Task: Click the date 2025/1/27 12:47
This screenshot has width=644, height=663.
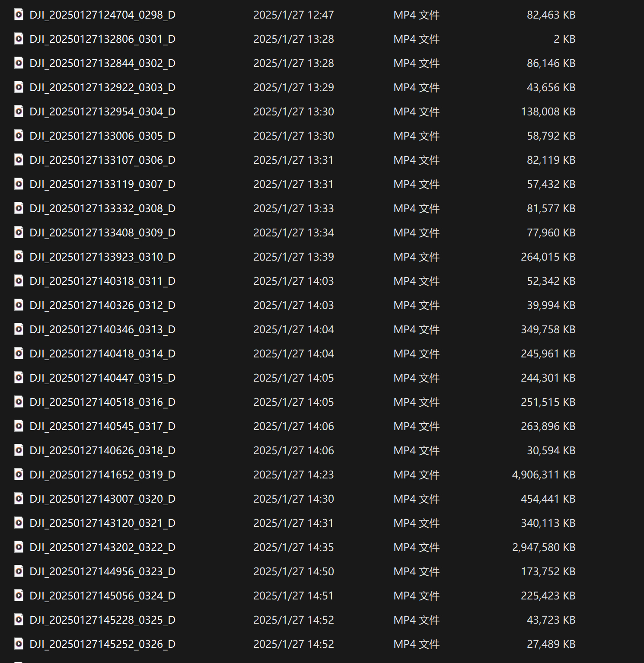Action: (293, 15)
